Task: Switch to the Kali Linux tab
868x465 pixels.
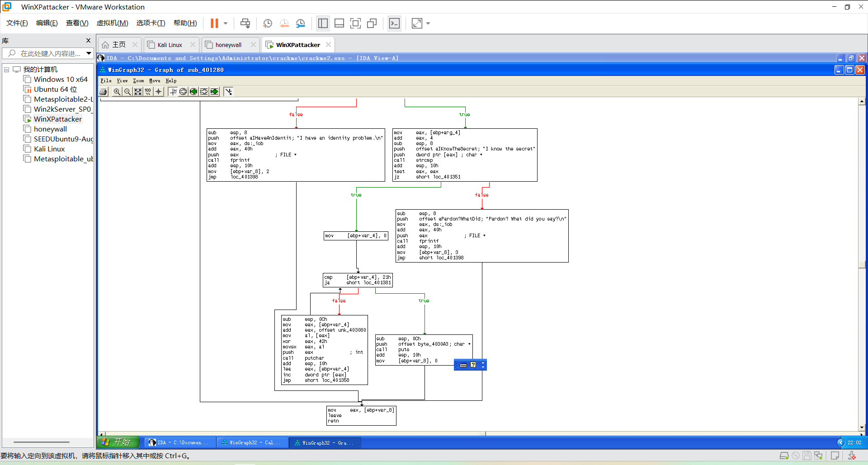Action: (170, 45)
